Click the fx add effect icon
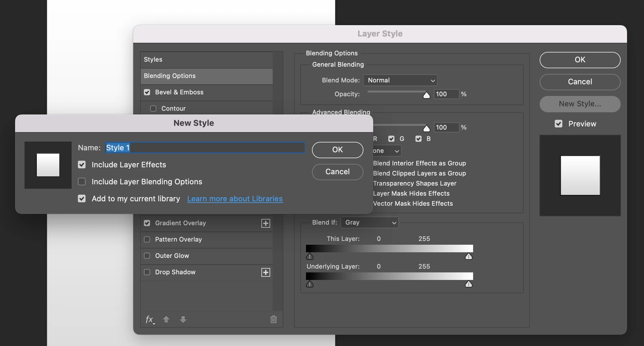The image size is (644, 346). click(150, 319)
